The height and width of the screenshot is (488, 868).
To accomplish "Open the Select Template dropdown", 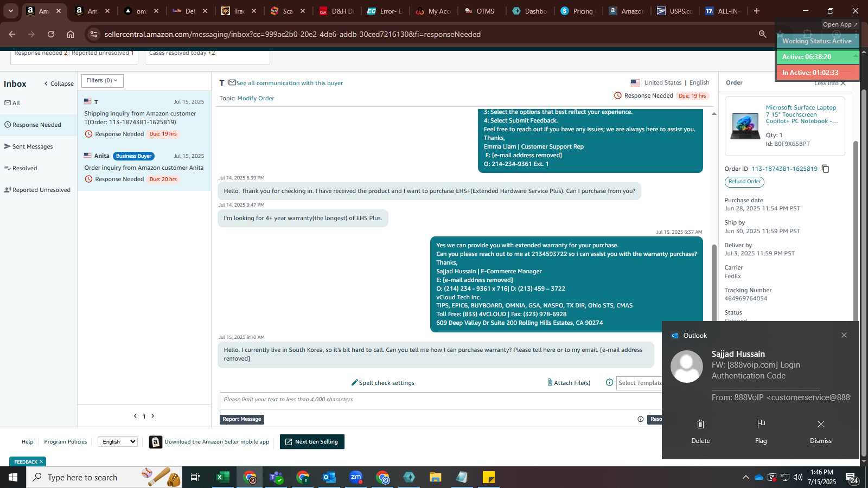I will pyautogui.click(x=639, y=383).
